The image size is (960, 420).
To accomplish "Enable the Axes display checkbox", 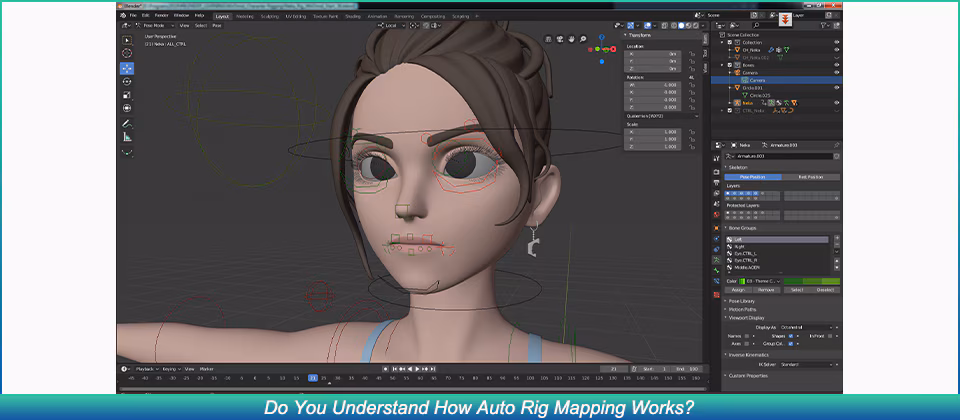I will [746, 344].
